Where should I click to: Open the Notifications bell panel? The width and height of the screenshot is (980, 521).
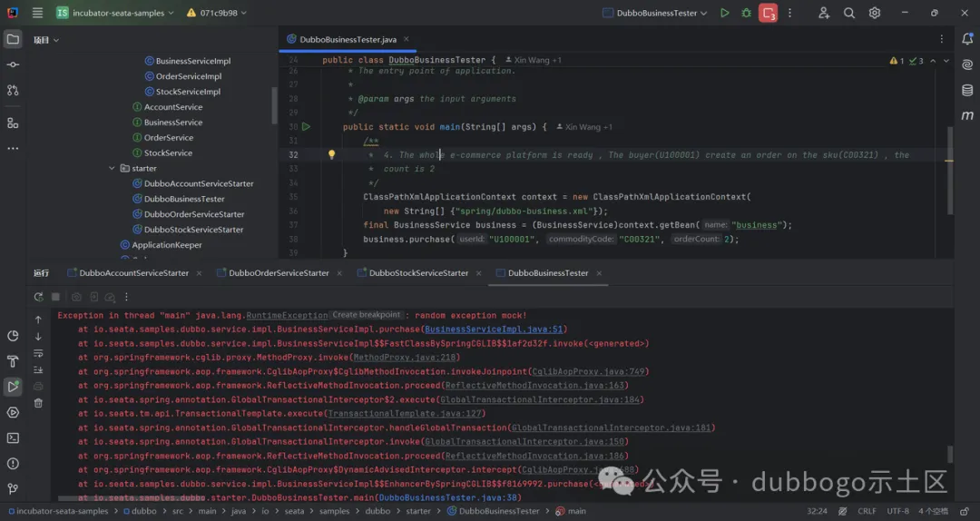(x=967, y=39)
